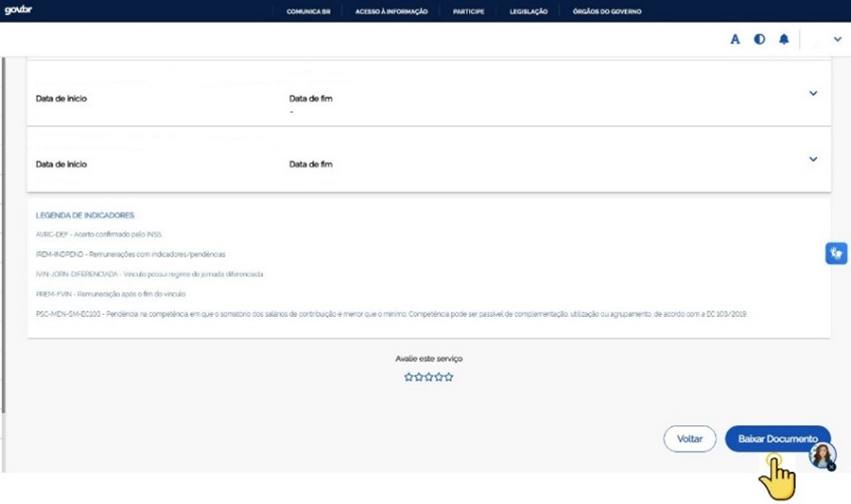Open the virtual assistant avatar chat

(822, 455)
